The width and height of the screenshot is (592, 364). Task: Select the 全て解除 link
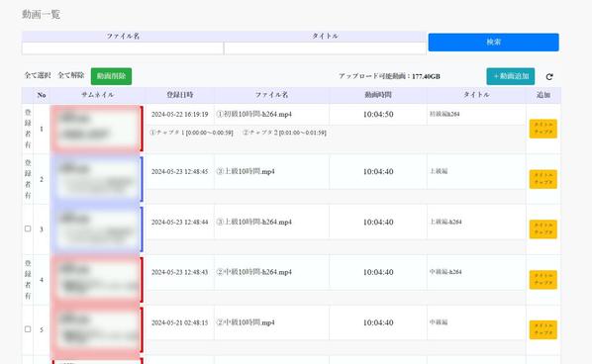coord(71,75)
